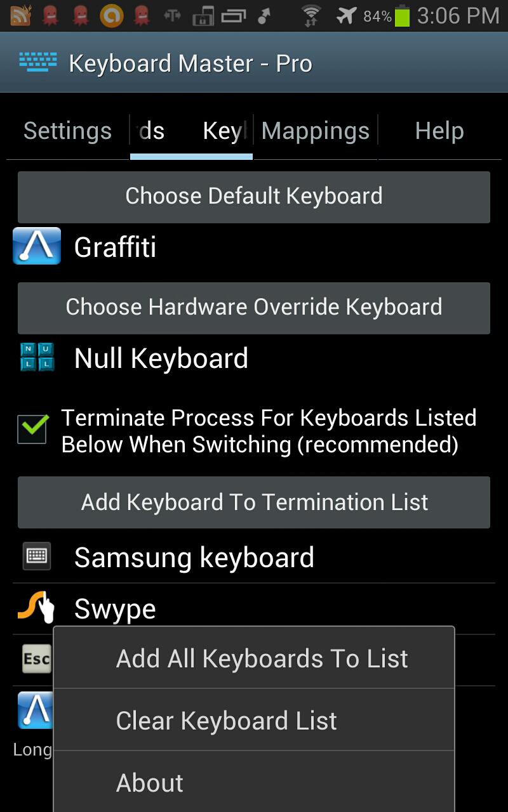This screenshot has height=812, width=508.
Task: Tap the Keyboard Master app logo icon
Action: tap(37, 63)
